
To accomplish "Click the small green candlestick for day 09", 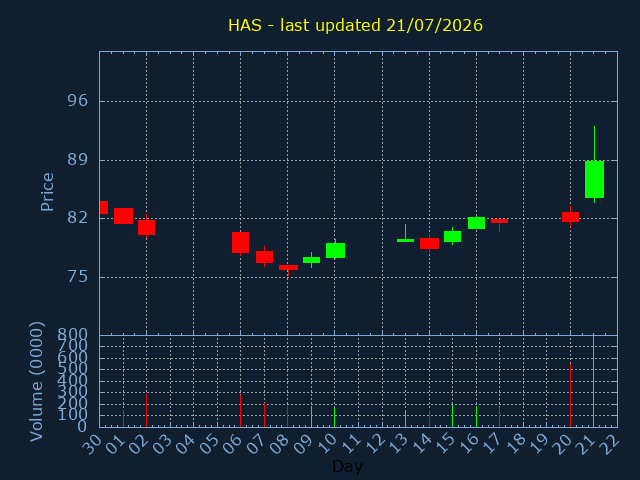I will (x=311, y=260).
